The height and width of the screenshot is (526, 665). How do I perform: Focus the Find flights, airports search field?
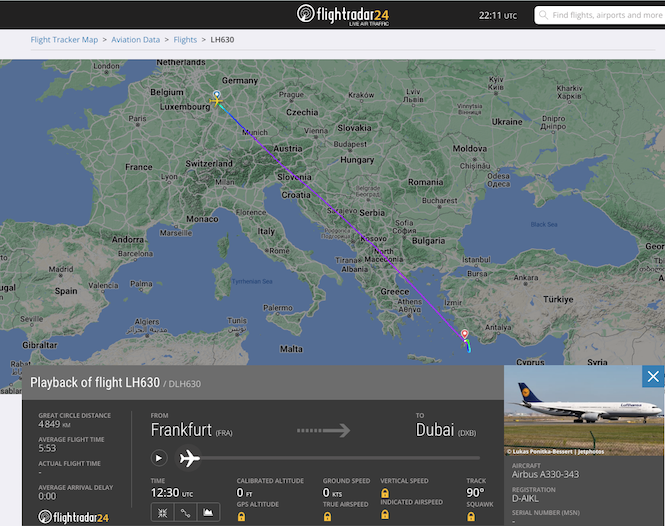point(600,15)
